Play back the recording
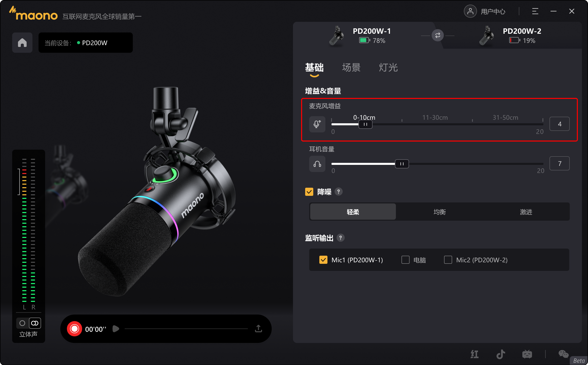588x365 pixels. [116, 329]
